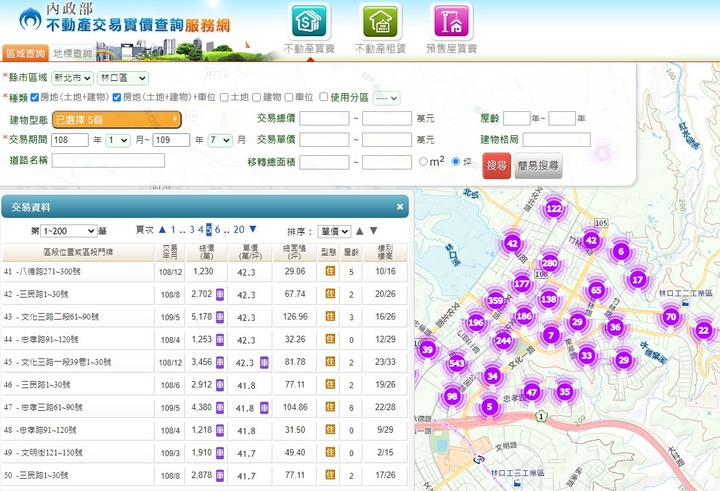Screen dimensions: 720x491
Task: Click the red 搜尋 search button
Action: click(496, 166)
